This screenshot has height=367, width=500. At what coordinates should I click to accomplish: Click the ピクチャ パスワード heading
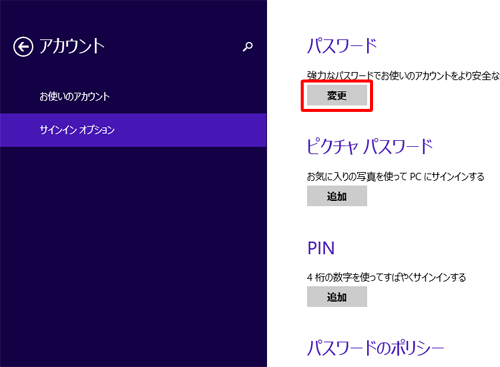click(370, 146)
